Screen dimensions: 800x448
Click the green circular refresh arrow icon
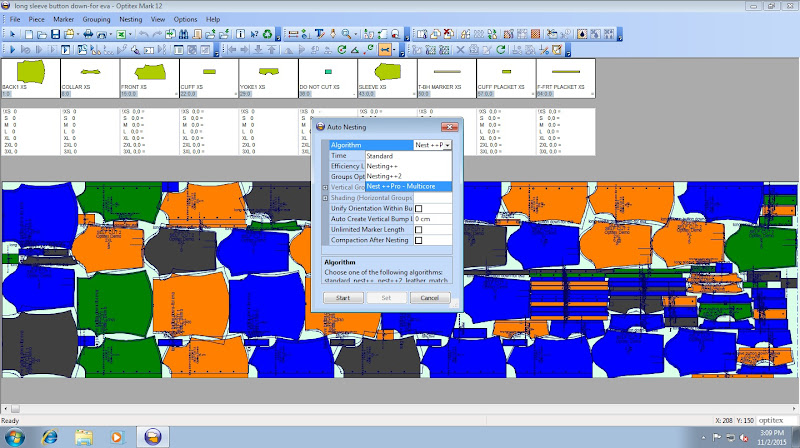pyautogui.click(x=501, y=49)
